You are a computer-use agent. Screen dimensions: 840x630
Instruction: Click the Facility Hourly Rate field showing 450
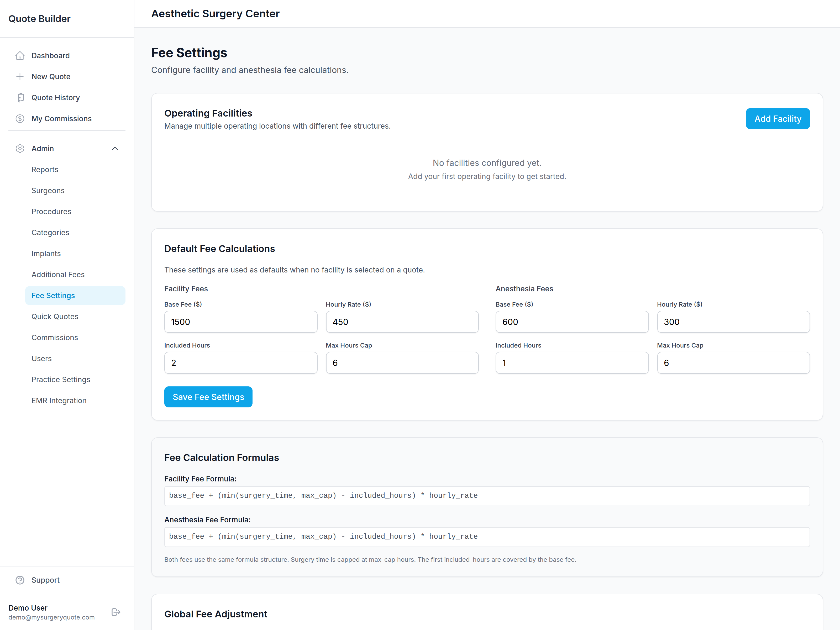pyautogui.click(x=402, y=322)
